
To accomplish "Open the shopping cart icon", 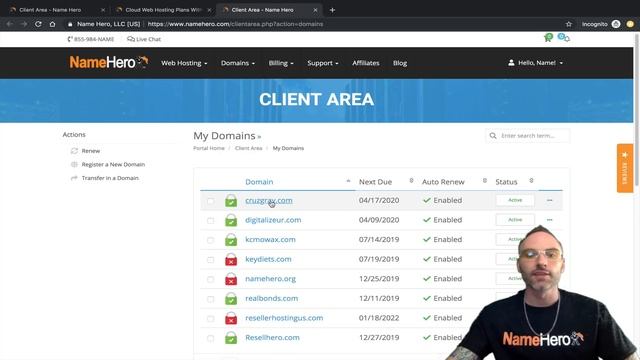I will (548, 38).
